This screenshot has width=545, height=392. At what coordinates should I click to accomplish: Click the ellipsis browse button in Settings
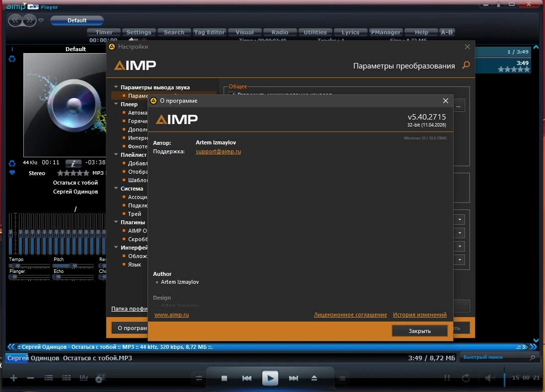tap(459, 106)
